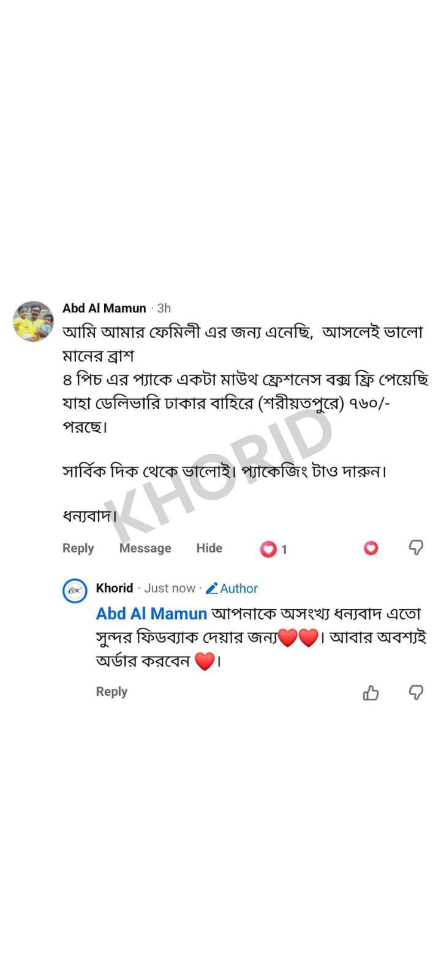The image size is (441, 980).
Task: Open Abd Al Mamun's profile picture
Action: coord(34,321)
